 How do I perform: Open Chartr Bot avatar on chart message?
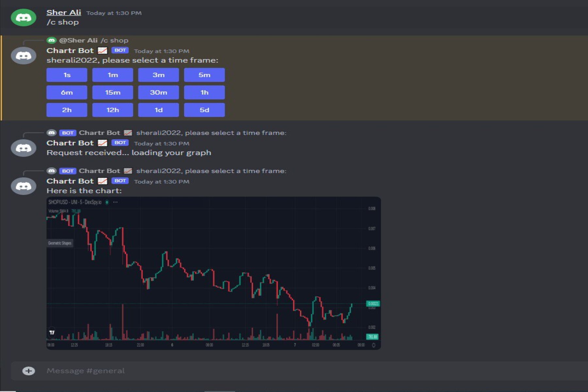(x=24, y=186)
